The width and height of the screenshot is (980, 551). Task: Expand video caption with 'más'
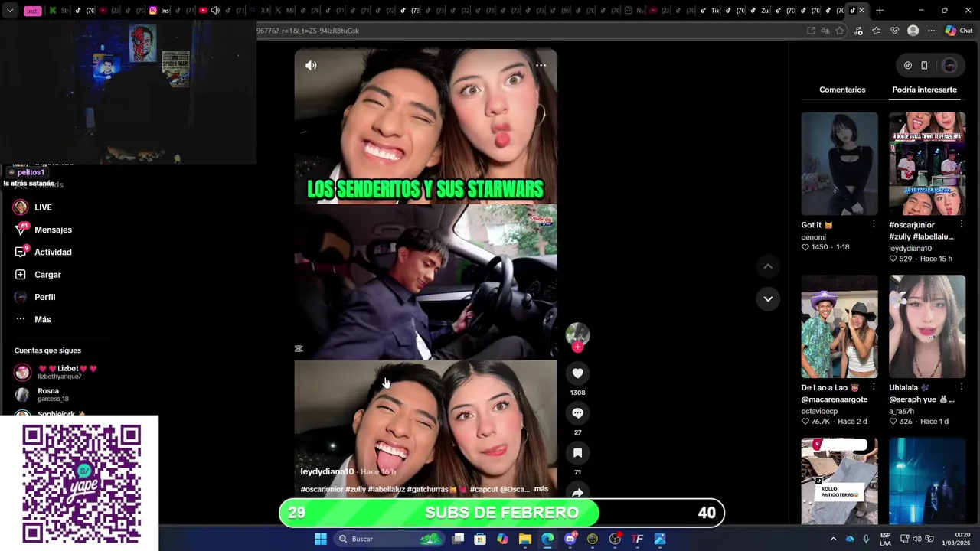(541, 489)
